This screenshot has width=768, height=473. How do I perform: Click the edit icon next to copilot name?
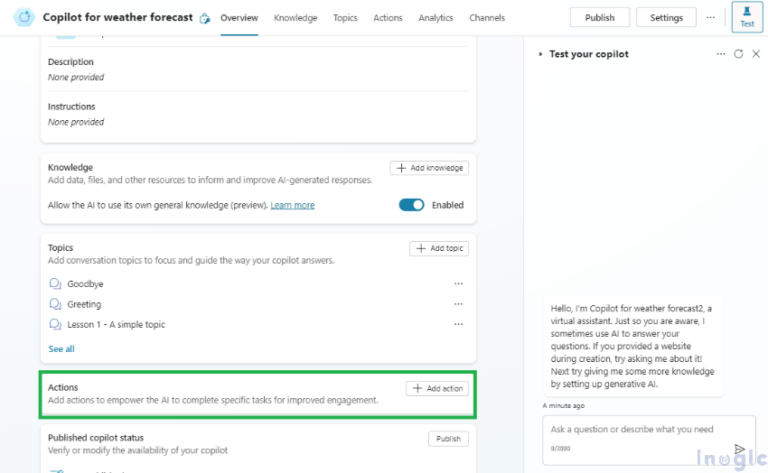[x=205, y=19]
